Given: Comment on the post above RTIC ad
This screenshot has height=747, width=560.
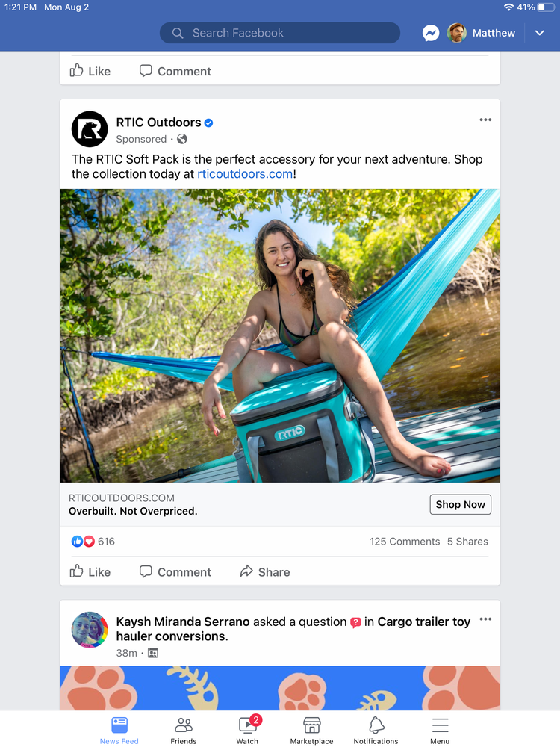Looking at the screenshot, I should coord(175,72).
